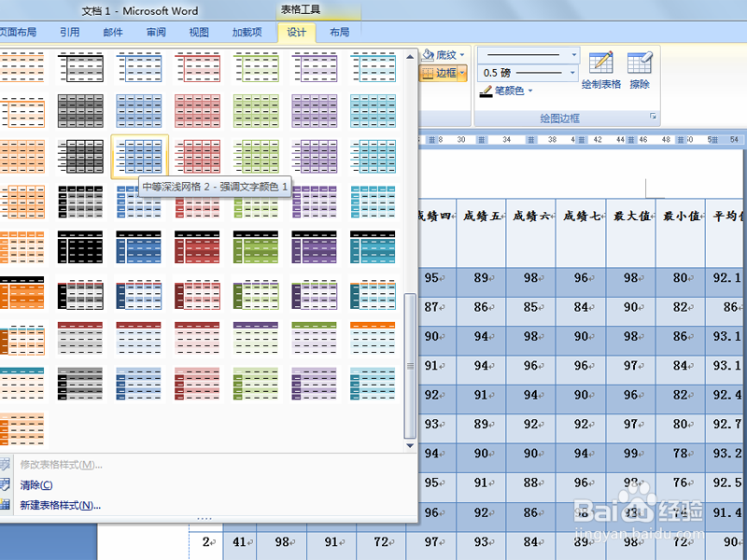The image size is (747, 560).
Task: Open the Draw Borders dialog launcher
Action: [x=653, y=116]
